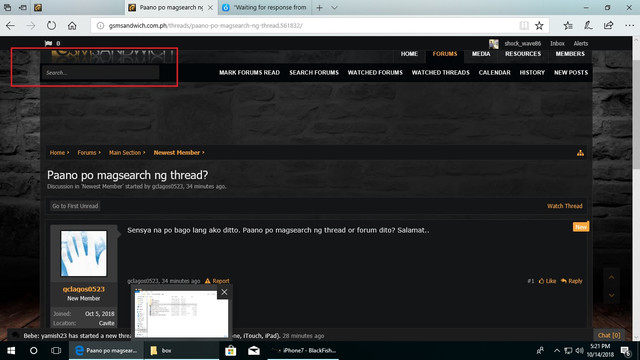Click the scroll down arrow button
The image size is (640, 360).
coord(611,295)
